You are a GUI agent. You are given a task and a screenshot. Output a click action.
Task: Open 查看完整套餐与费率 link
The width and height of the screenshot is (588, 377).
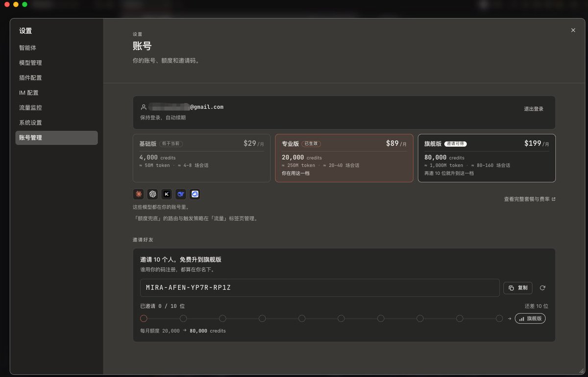pos(530,199)
